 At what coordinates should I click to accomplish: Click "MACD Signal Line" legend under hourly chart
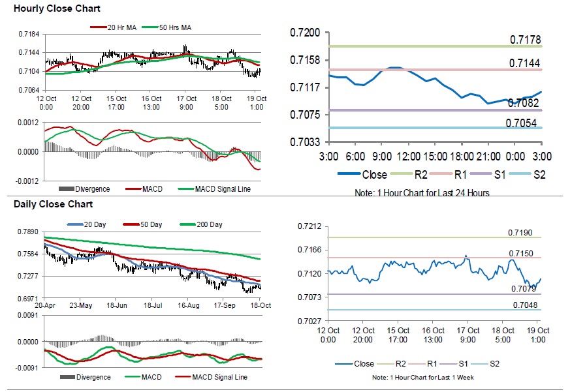[214, 189]
